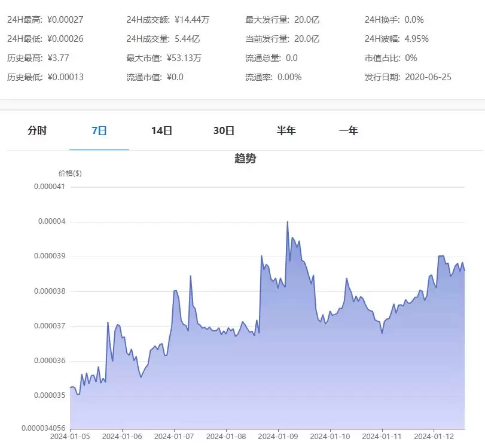Click the peak of the price chart

[288, 221]
